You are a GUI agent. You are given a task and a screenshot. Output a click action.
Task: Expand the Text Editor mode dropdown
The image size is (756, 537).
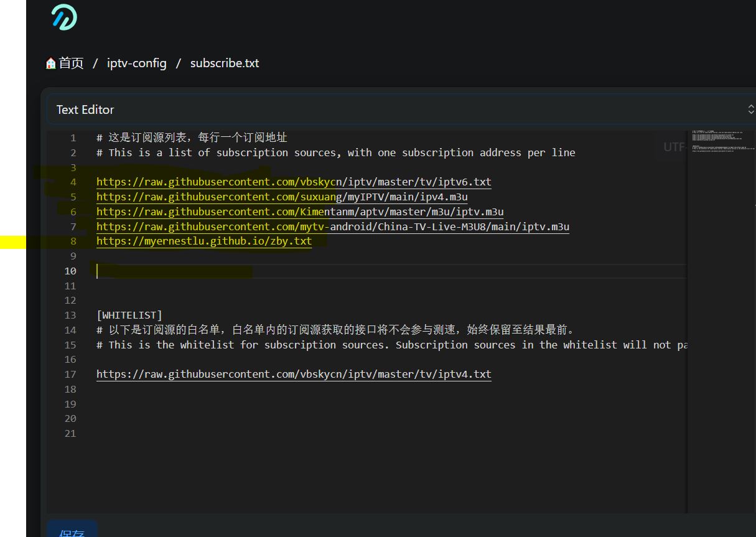pyautogui.click(x=401, y=110)
